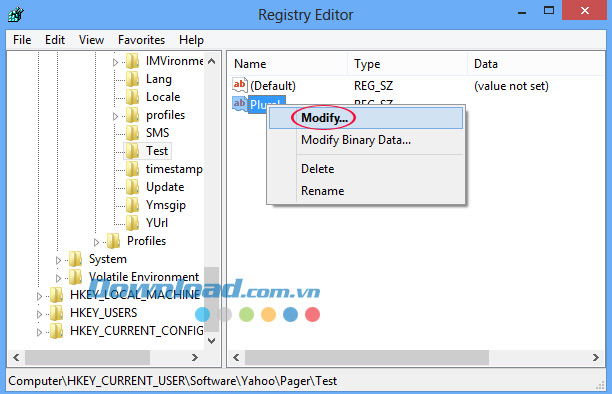The image size is (612, 394).
Task: Click the tree pane vertical scrollbar thumb
Action: click(x=212, y=300)
